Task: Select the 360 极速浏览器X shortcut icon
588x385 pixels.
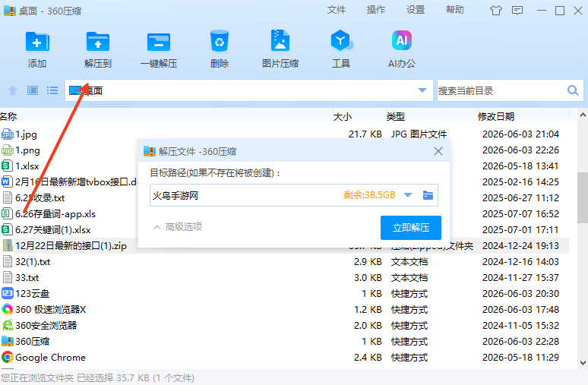Action: (7, 309)
